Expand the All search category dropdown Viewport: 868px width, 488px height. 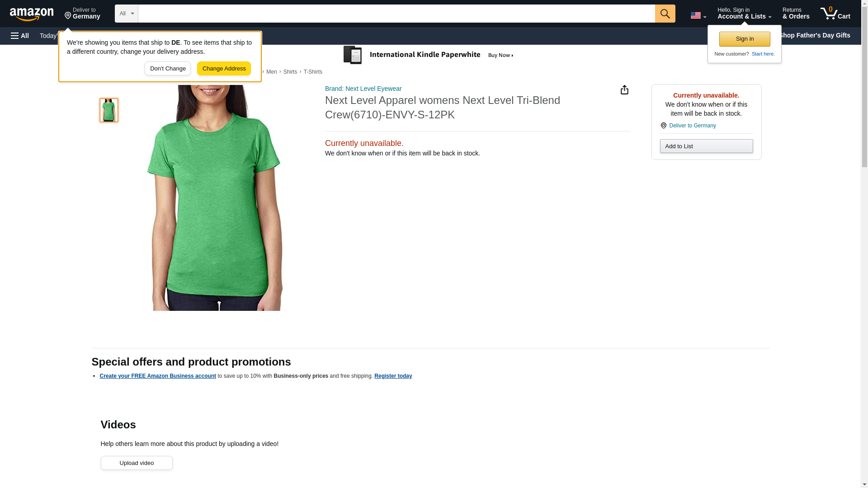coord(126,14)
